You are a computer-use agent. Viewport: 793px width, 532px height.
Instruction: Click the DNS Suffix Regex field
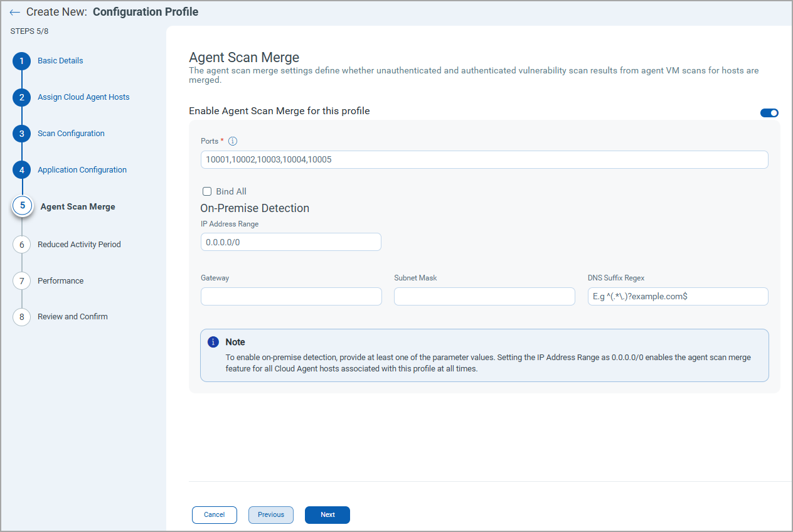coord(678,295)
